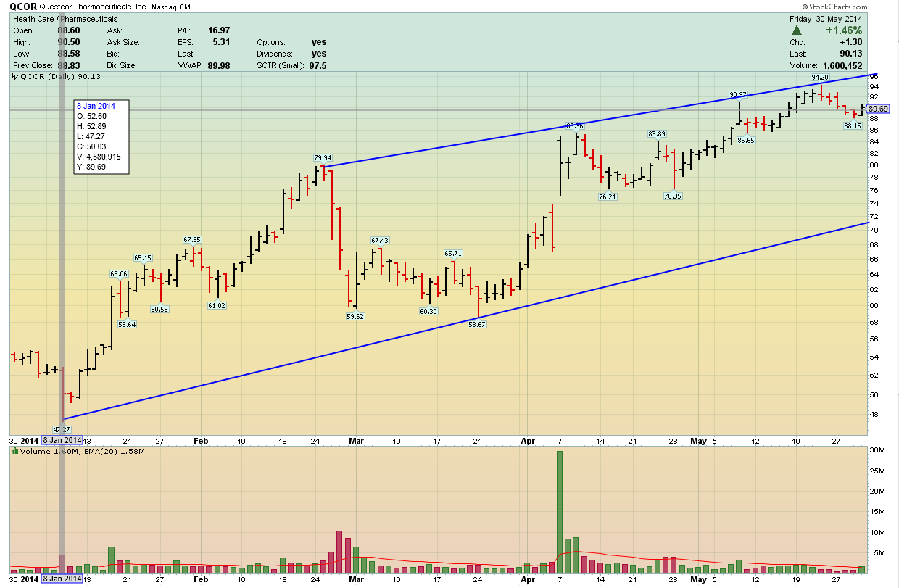
Task: Click the 90.97 price label
Action: coord(738,95)
